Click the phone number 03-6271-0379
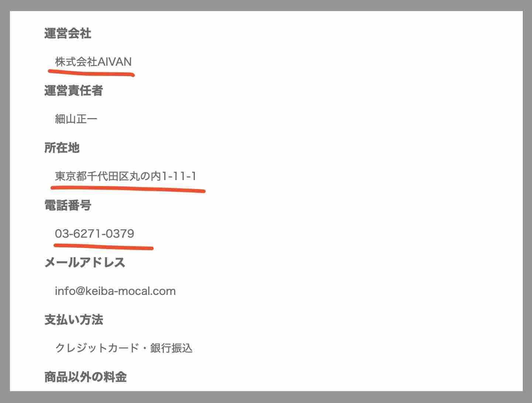 [94, 234]
